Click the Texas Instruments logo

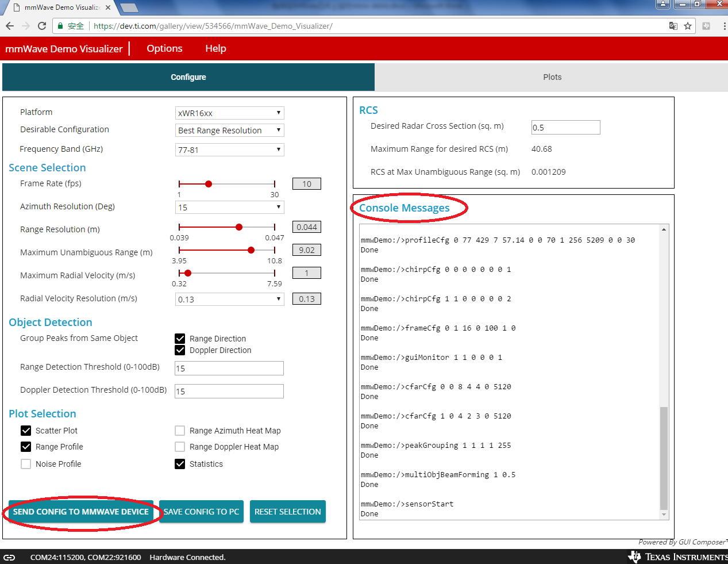pyautogui.click(x=678, y=557)
